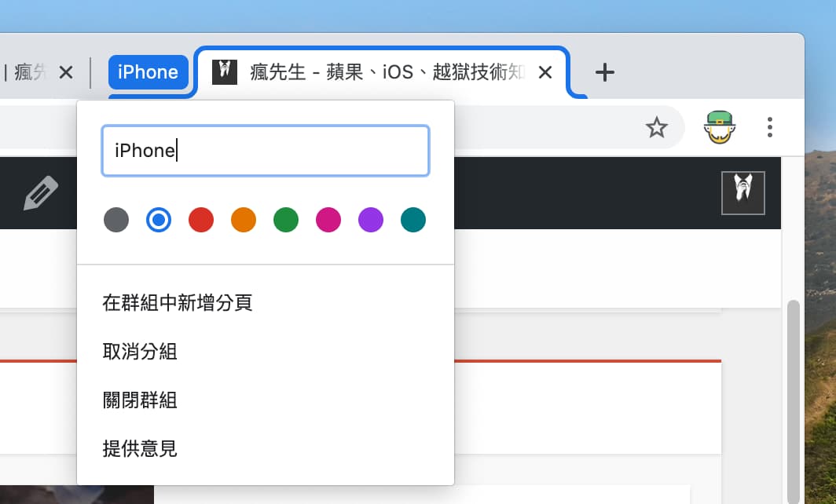Image resolution: width=836 pixels, height=504 pixels.
Task: Choose the selected blue group color
Action: (x=159, y=220)
